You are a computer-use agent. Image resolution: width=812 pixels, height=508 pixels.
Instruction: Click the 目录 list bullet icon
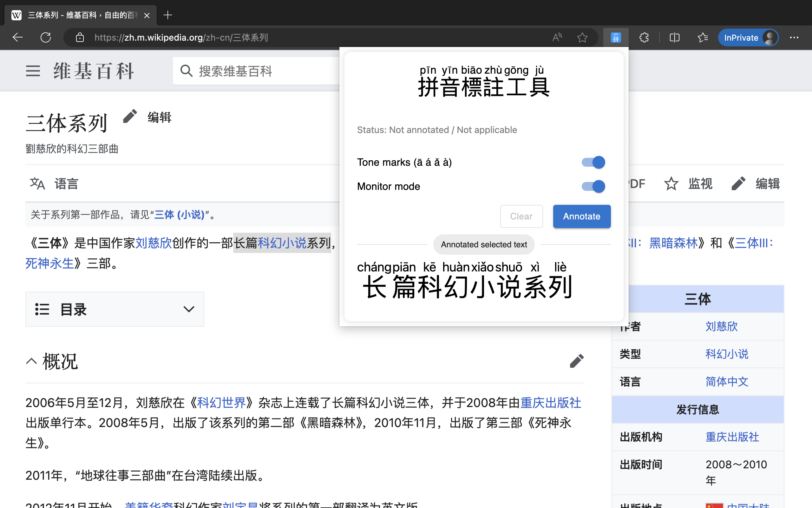[42, 309]
